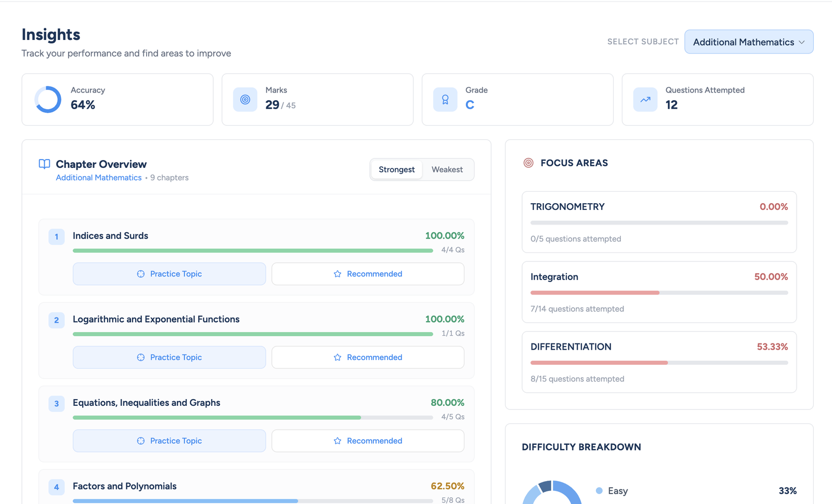
Task: Click the 7/14 questions attempted text
Action: pos(577,309)
